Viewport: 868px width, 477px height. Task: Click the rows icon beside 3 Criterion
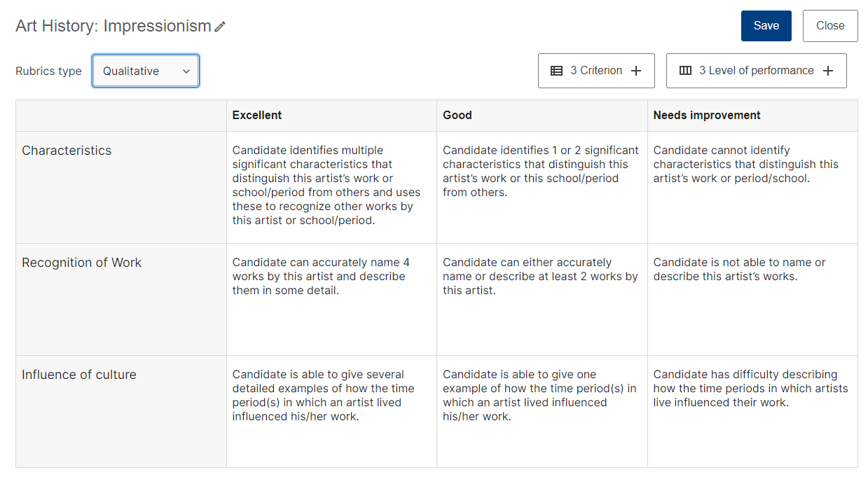coord(557,71)
